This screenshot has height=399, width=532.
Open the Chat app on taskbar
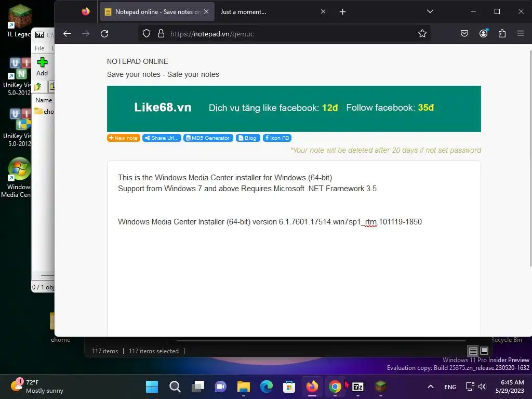pos(220,387)
